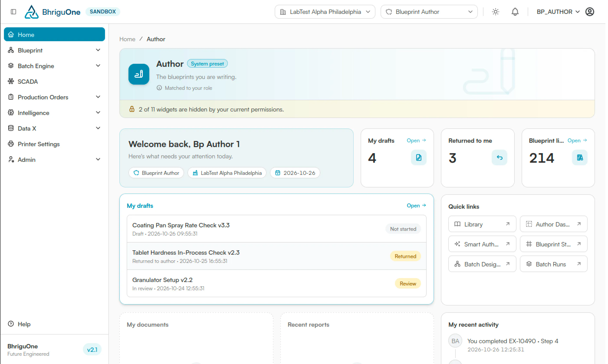Expand the Intelligence menu chevron
This screenshot has width=608, height=364.
point(98,113)
